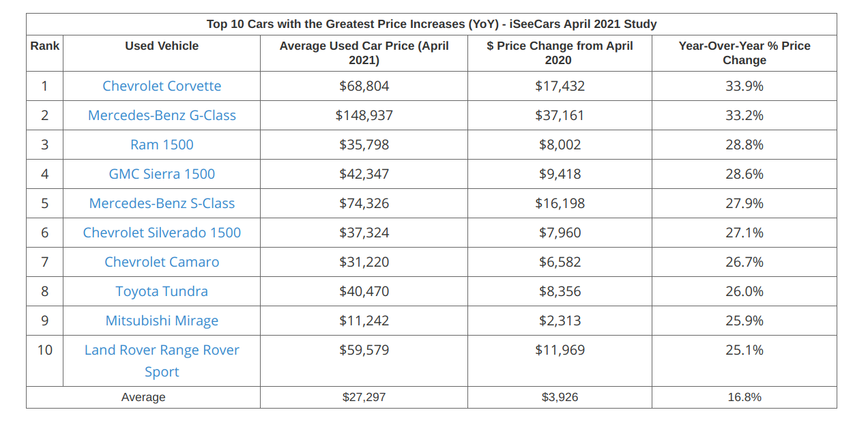The width and height of the screenshot is (868, 427).
Task: Click the Average Used Car Price header
Action: click(364, 53)
